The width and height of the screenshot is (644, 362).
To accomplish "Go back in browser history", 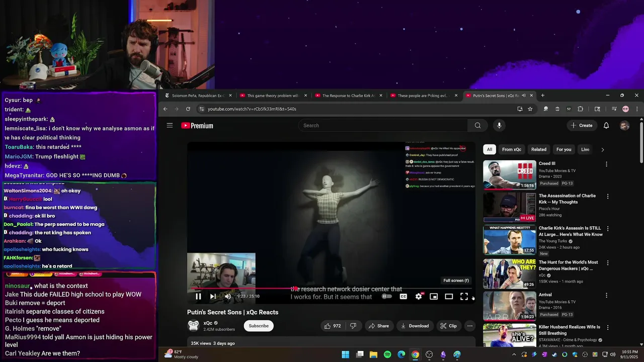I will click(x=165, y=109).
